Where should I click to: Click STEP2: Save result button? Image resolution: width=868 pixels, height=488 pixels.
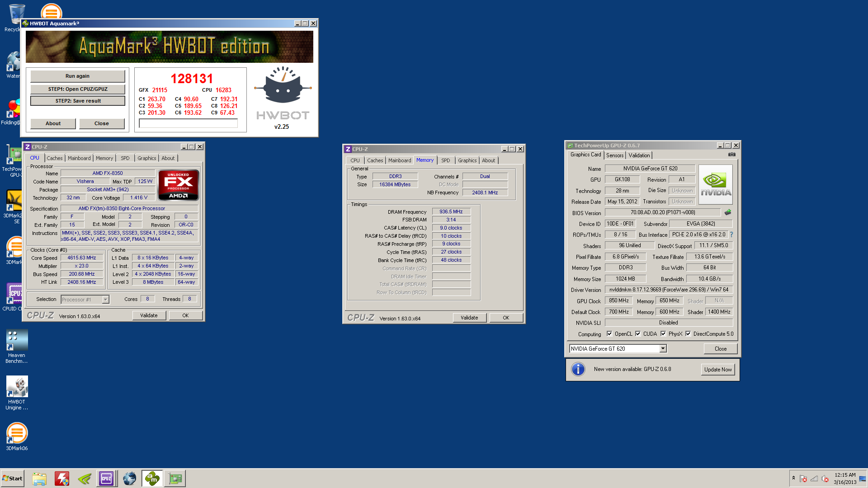coord(78,101)
